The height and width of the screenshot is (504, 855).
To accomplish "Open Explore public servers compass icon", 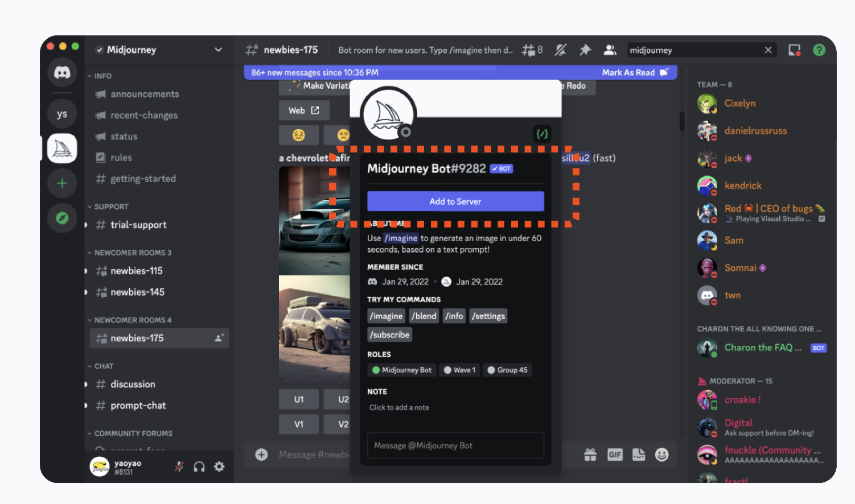I will point(62,218).
